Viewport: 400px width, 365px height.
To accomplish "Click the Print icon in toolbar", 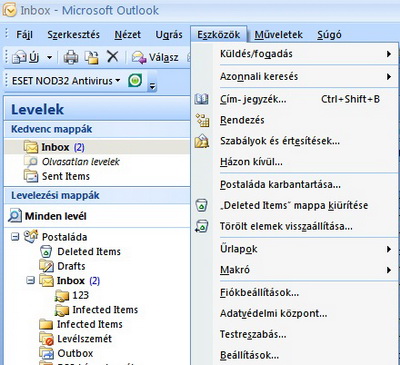I will coord(71,57).
